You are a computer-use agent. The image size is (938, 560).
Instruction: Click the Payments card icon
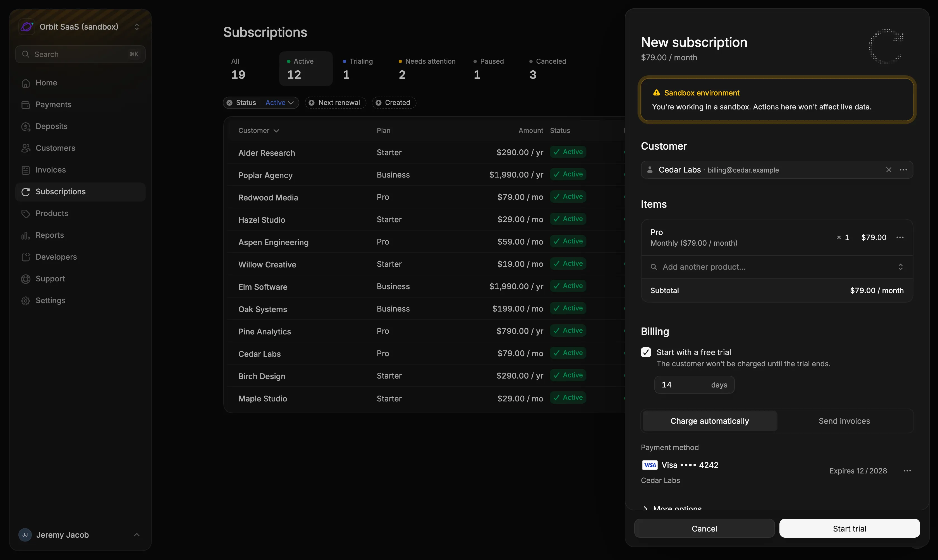click(26, 105)
